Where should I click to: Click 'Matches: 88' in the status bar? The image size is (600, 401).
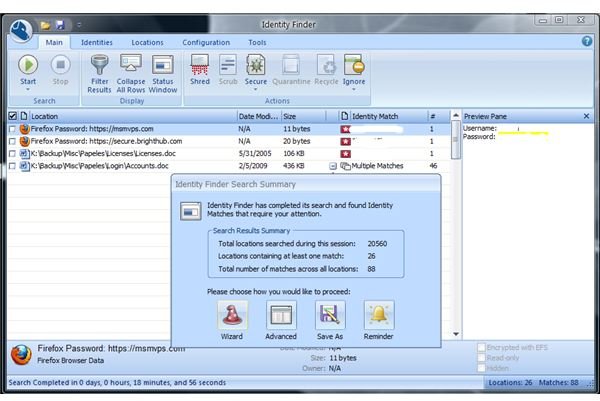(x=559, y=382)
